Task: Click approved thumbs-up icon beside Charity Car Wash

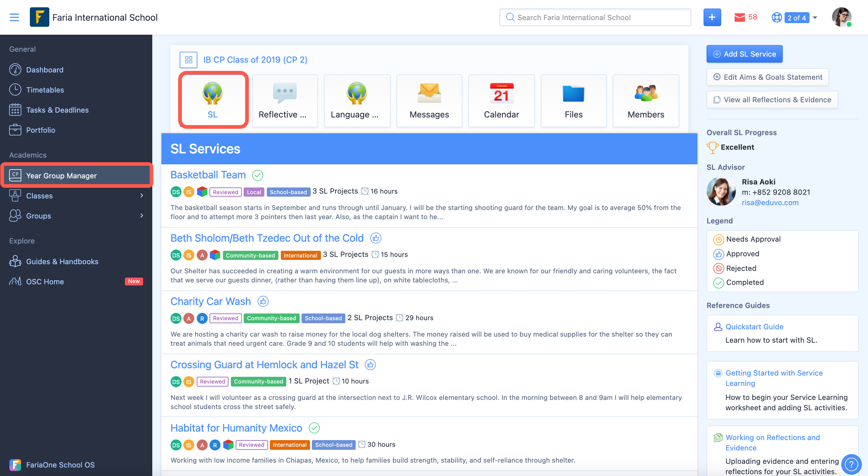Action: [263, 301]
